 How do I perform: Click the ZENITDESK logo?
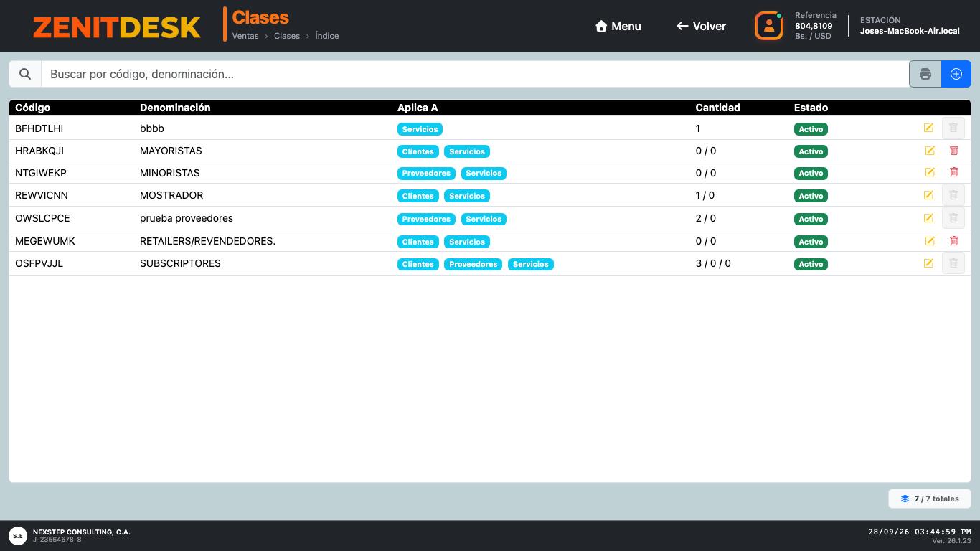point(117,27)
